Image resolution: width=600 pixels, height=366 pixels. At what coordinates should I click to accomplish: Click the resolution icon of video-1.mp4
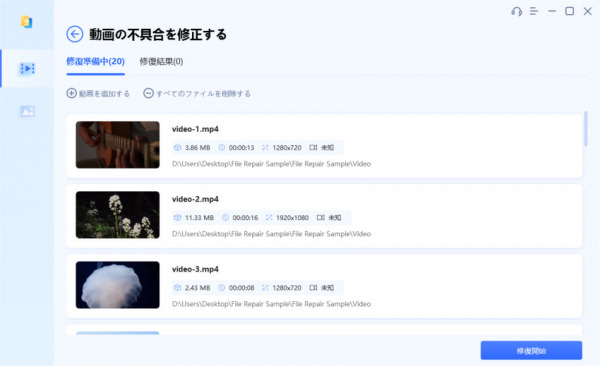pyautogui.click(x=265, y=147)
